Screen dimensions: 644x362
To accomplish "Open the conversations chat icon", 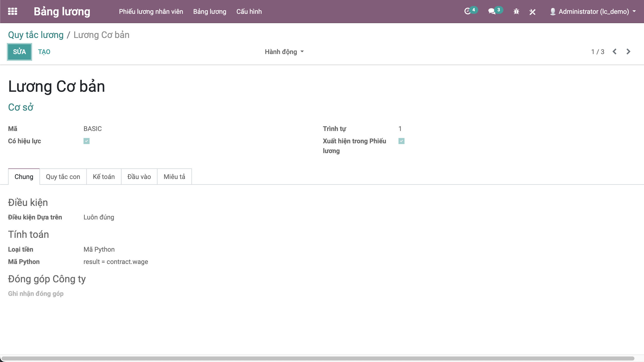I will [492, 11].
